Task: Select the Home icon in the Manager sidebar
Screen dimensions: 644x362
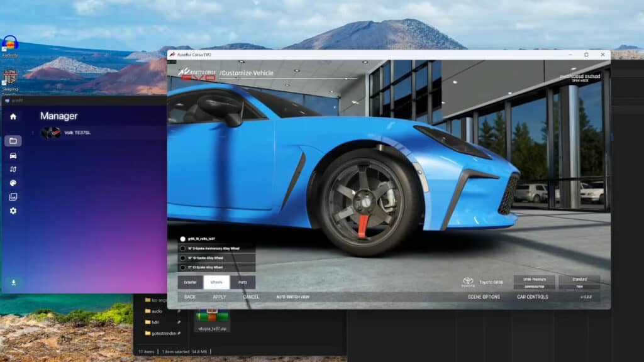Action: 13,116
